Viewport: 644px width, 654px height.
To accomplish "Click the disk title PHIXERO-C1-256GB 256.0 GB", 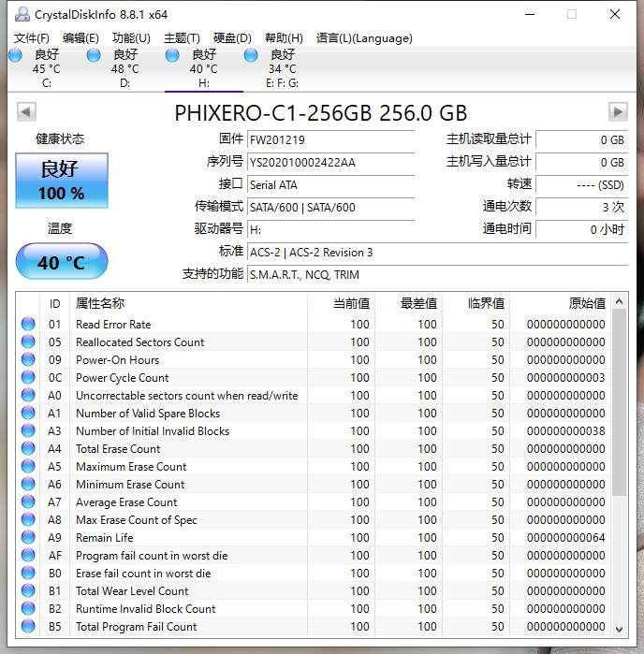I will coord(320,112).
